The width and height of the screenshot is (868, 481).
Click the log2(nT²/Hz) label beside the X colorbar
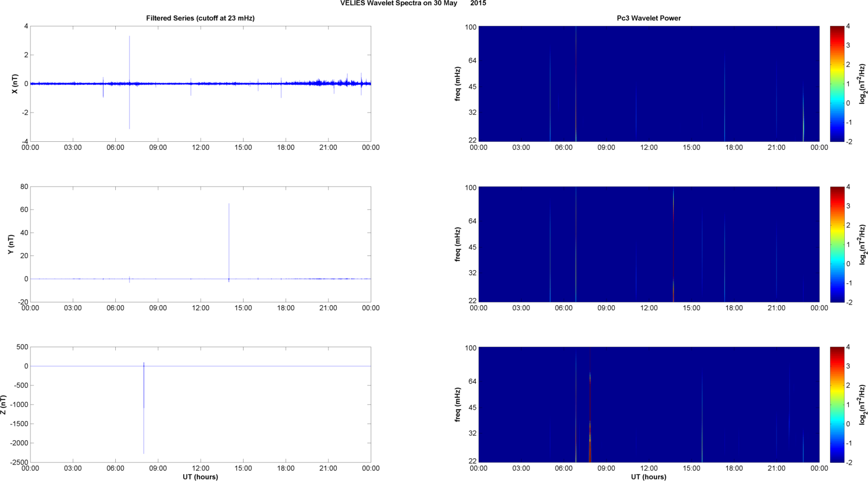pyautogui.click(x=862, y=84)
